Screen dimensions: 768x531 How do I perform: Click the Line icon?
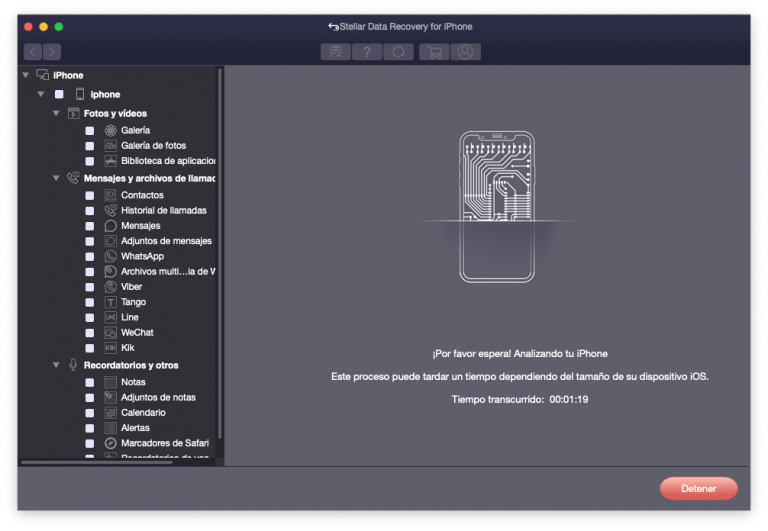(111, 317)
